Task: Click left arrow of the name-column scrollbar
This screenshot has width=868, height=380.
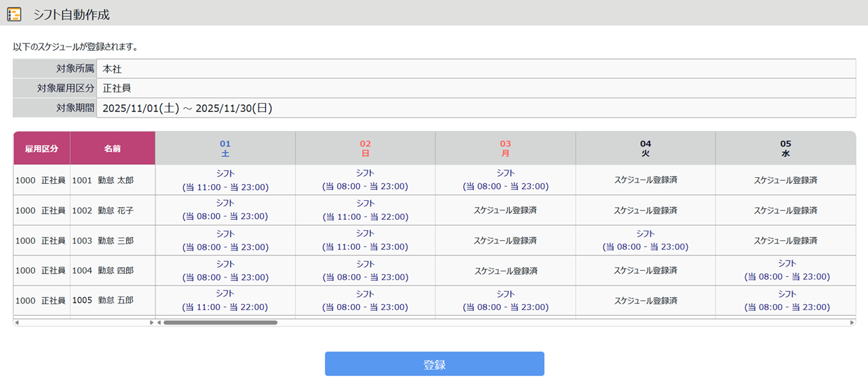Action: pyautogui.click(x=17, y=322)
